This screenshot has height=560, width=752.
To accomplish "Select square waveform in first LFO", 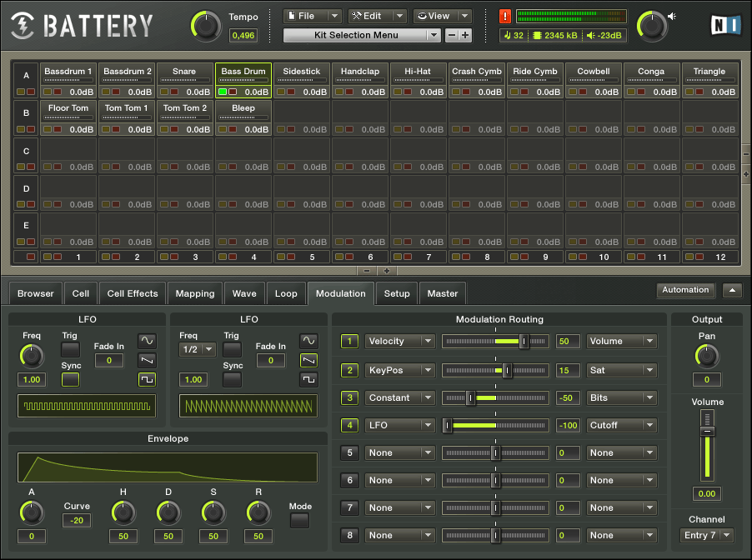I will 147,380.
